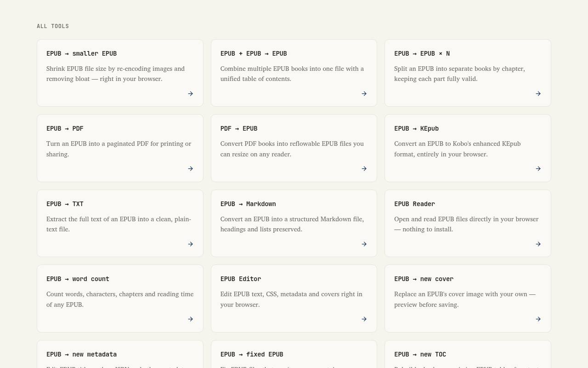588x368 pixels.
Task: Click arrow icon on EPUB Reader card
Action: [538, 244]
